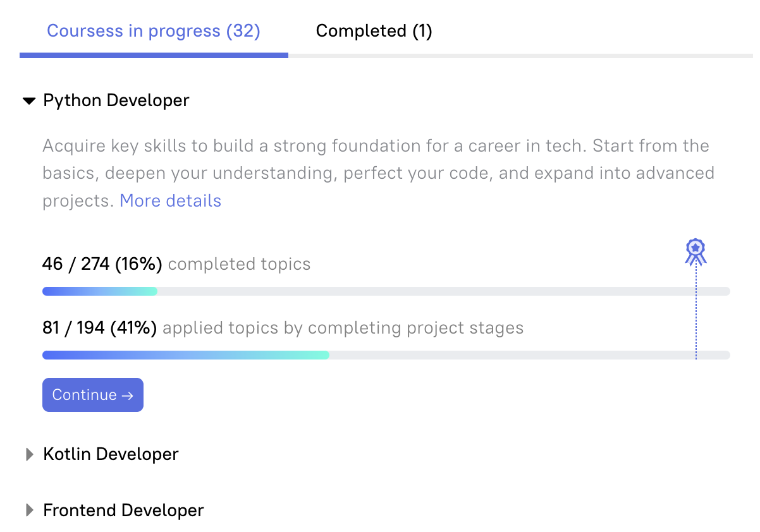The image size is (760, 532).
Task: Click the Python Developer heading text
Action: [116, 100]
